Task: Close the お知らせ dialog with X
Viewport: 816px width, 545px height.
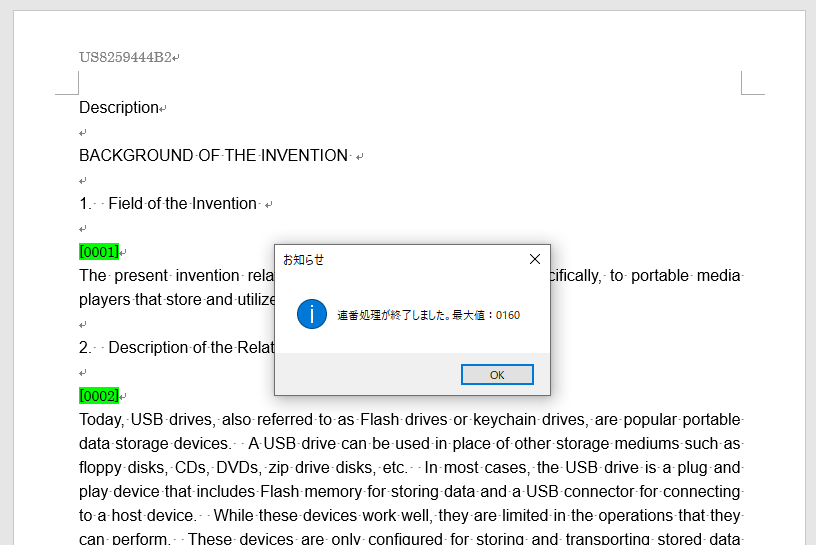Action: coord(534,259)
